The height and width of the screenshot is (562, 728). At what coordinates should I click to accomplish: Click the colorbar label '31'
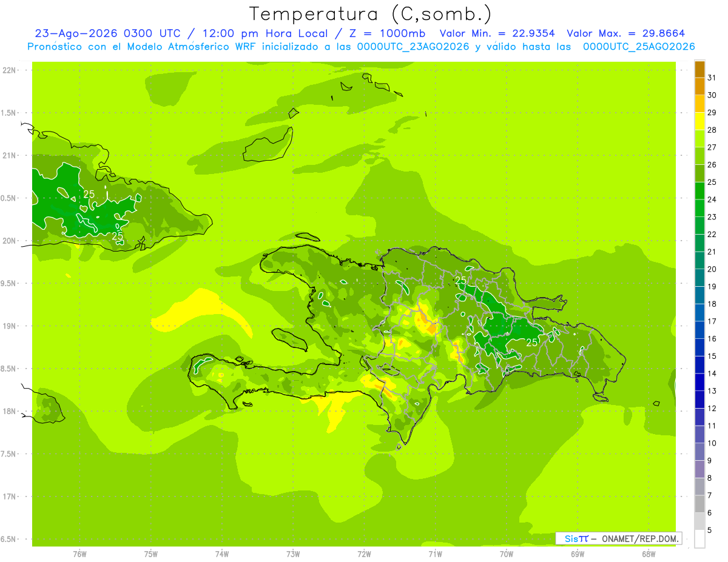(712, 78)
